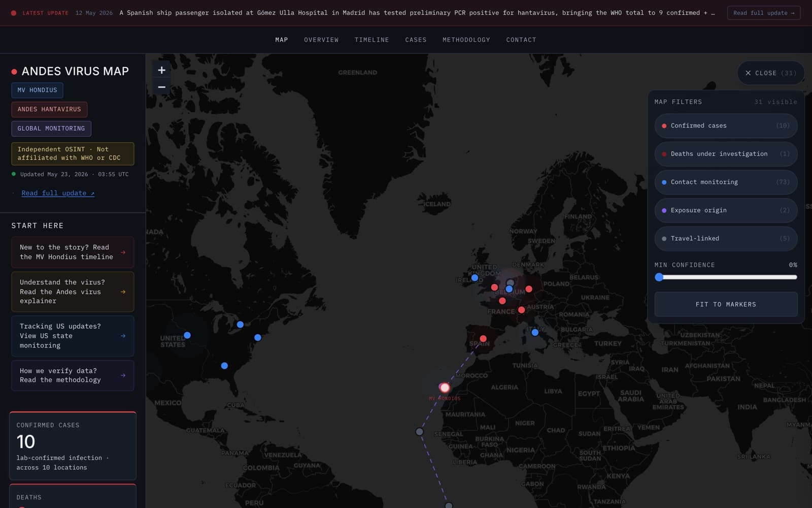Click arrow icon on methodology card
This screenshot has width=812, height=508.
click(123, 375)
